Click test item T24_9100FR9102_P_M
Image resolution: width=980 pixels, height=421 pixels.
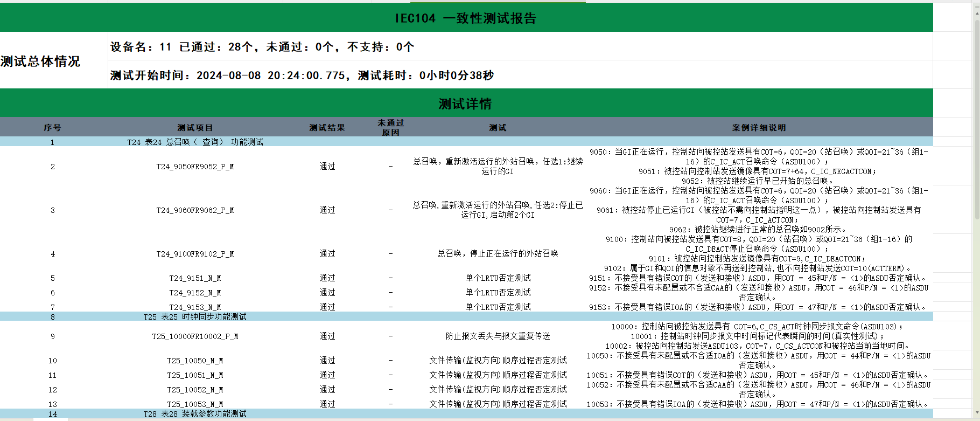coord(195,254)
